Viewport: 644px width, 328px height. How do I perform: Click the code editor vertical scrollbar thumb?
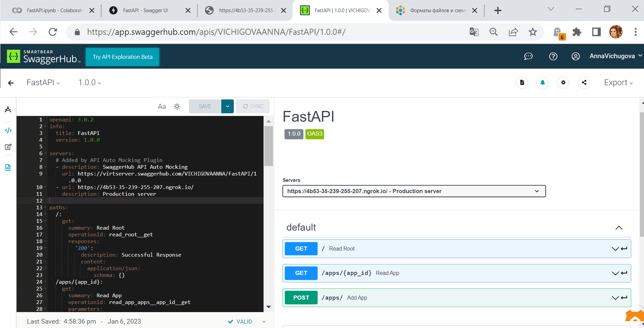point(269,146)
